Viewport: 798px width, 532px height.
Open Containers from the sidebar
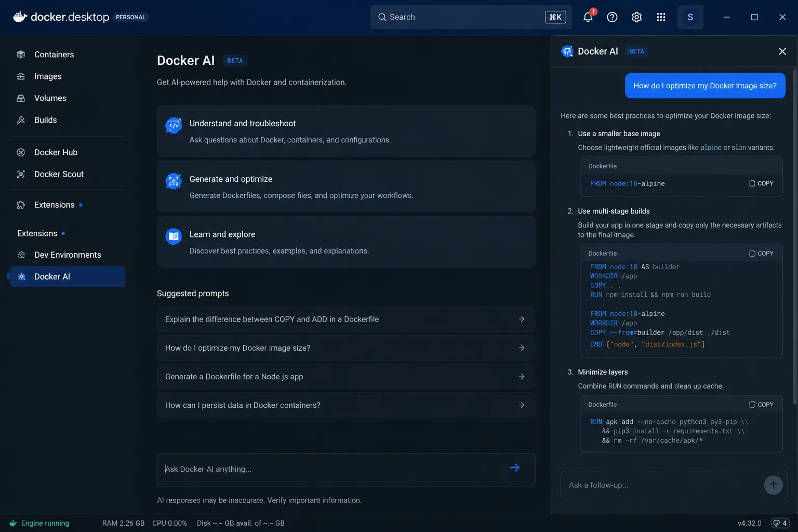(68, 55)
